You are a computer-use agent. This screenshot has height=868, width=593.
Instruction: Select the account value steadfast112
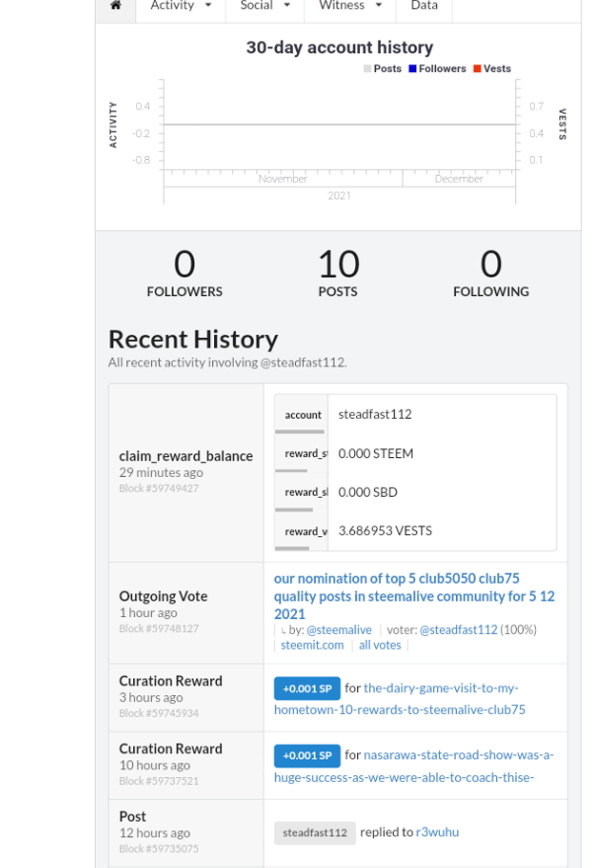tap(375, 414)
